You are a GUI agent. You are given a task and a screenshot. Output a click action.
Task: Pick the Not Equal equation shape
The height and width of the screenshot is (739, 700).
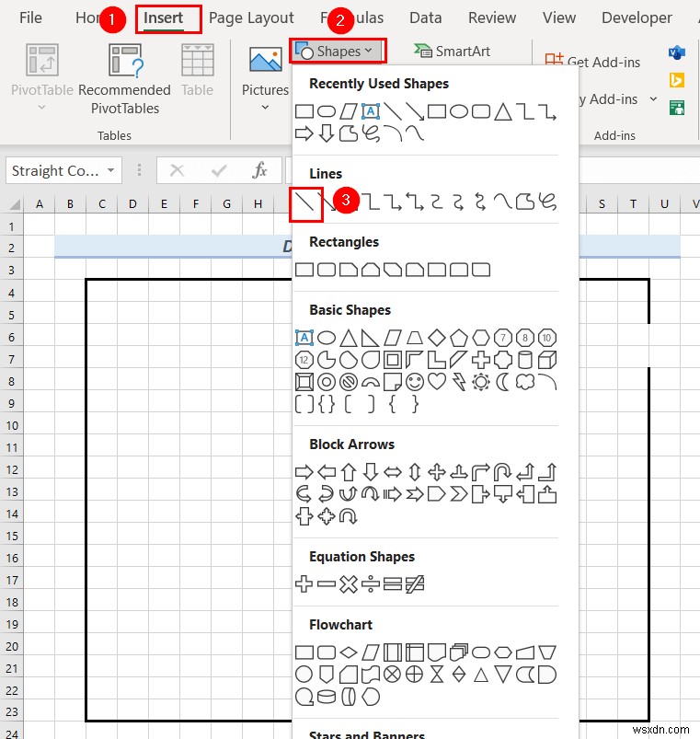click(415, 584)
